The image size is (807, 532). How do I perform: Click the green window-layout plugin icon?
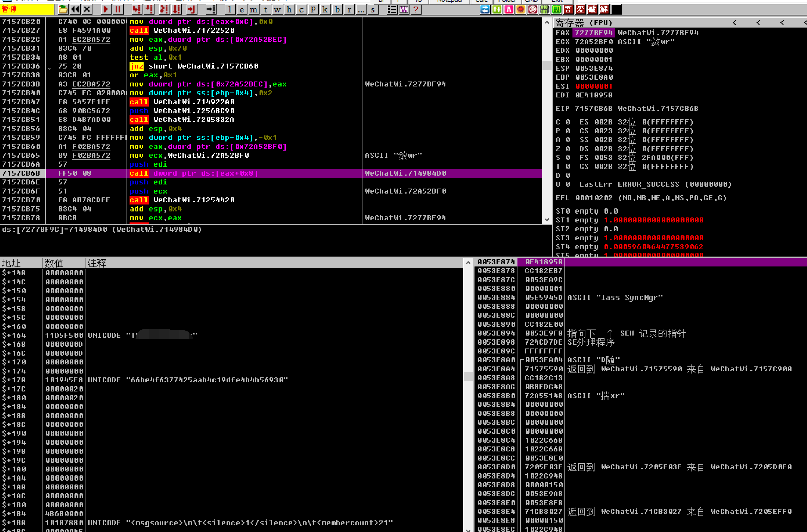tap(557, 9)
